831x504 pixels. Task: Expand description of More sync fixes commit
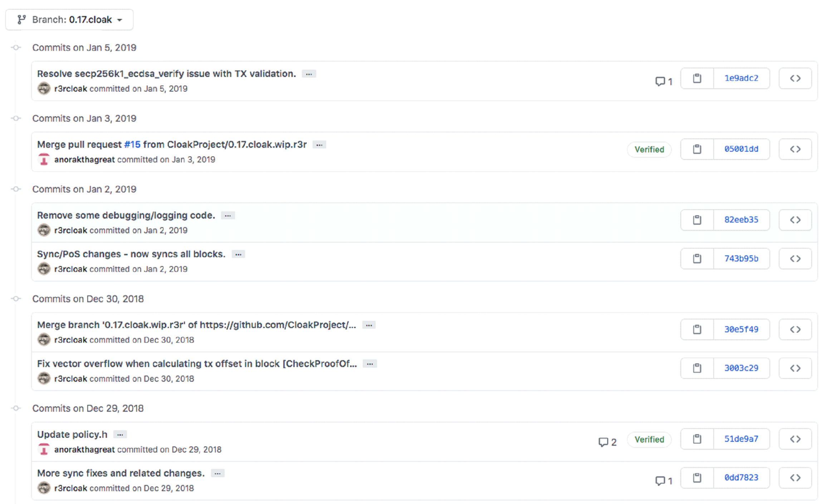click(x=217, y=473)
